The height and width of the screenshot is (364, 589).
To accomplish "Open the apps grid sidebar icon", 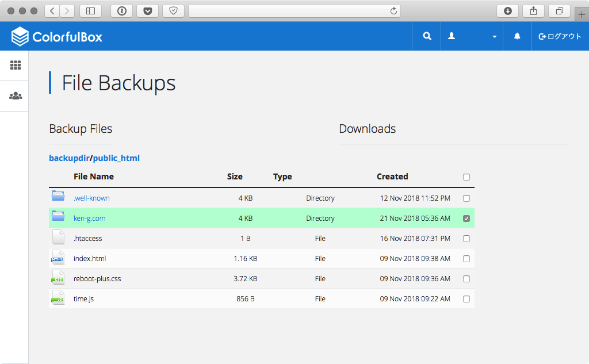I will tap(16, 66).
